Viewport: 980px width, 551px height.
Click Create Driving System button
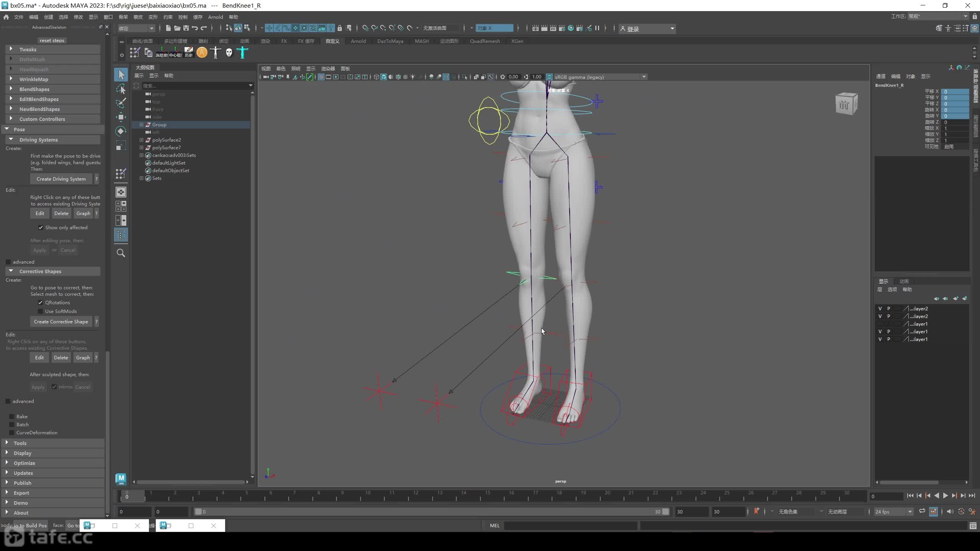(x=61, y=179)
